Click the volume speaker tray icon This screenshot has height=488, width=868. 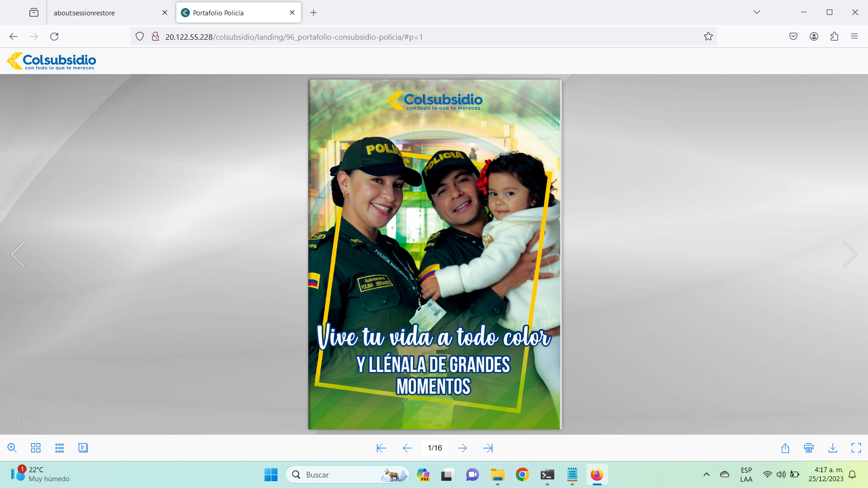781,474
